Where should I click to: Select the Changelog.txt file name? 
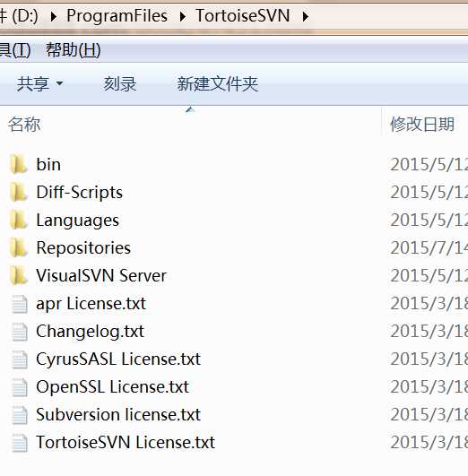coord(90,332)
